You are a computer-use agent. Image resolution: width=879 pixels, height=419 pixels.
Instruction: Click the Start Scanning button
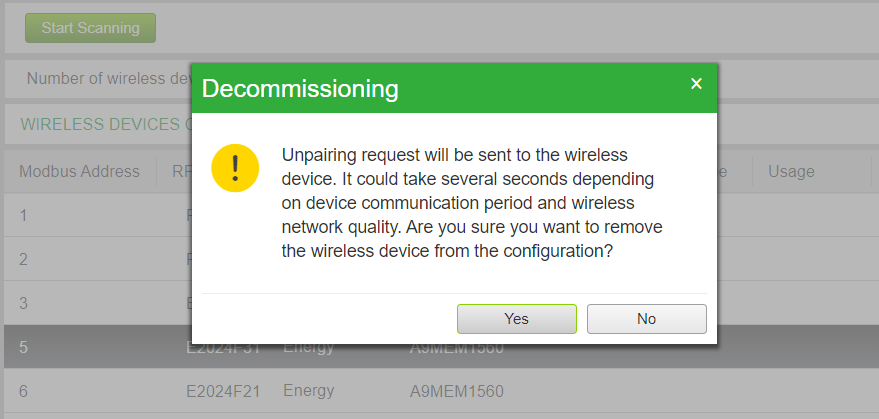(x=90, y=28)
